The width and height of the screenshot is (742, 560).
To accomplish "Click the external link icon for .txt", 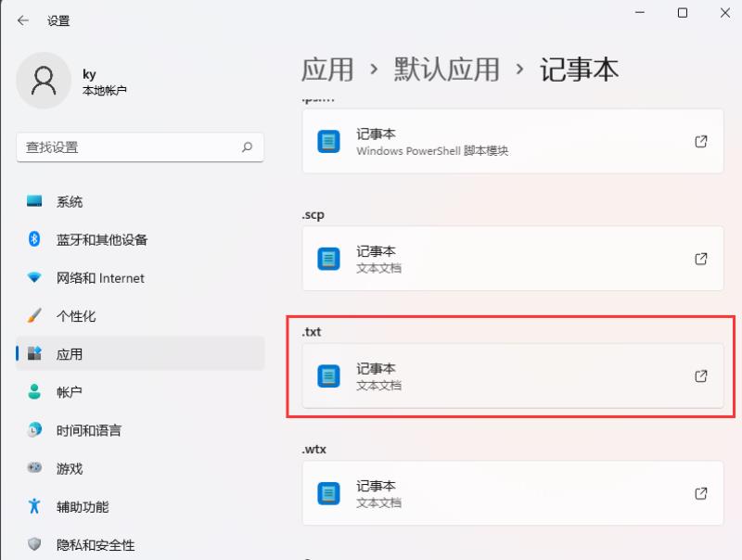I will coord(701,376).
